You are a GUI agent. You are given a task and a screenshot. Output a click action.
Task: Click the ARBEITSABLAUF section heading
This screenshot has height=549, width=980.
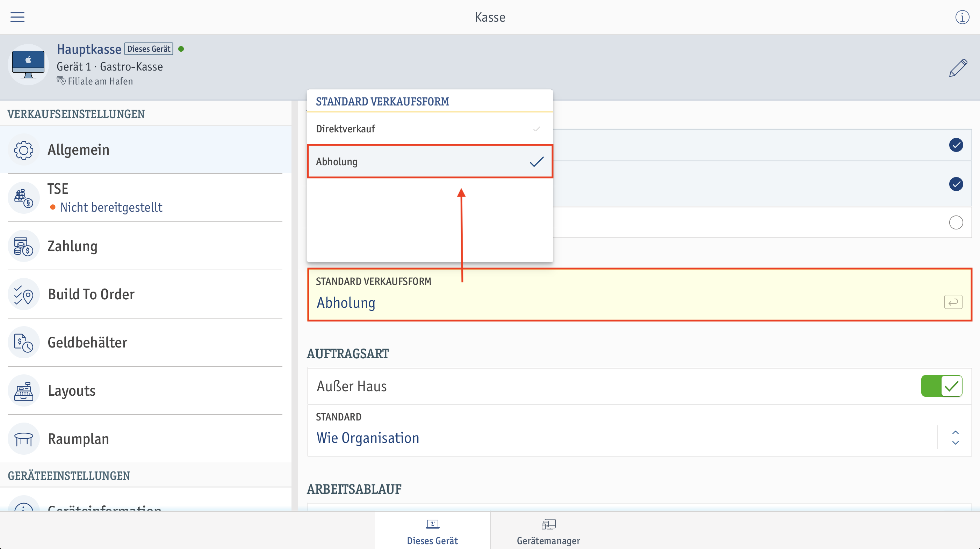[354, 489]
